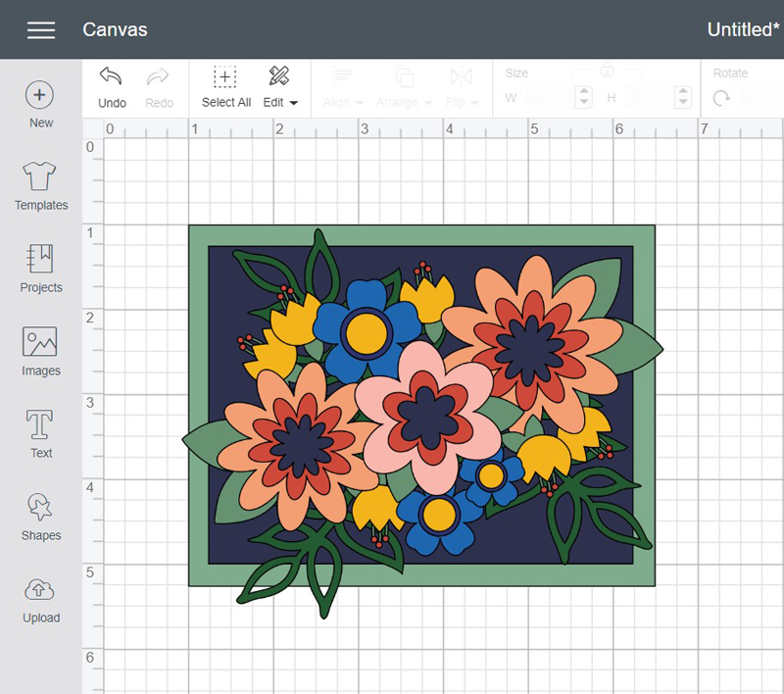Image resolution: width=784 pixels, height=694 pixels.
Task: Open the Templates panel
Action: click(40, 177)
